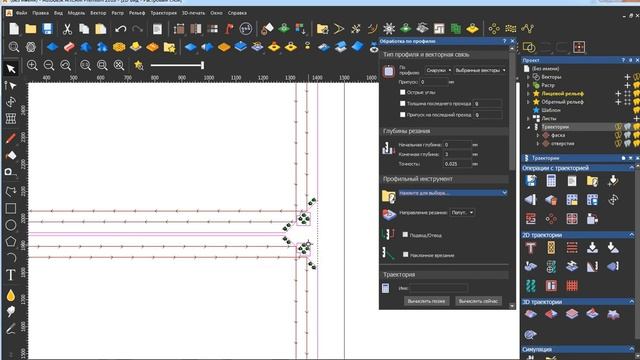
Task: Select the Rectangle drawing tool
Action: click(x=11, y=209)
